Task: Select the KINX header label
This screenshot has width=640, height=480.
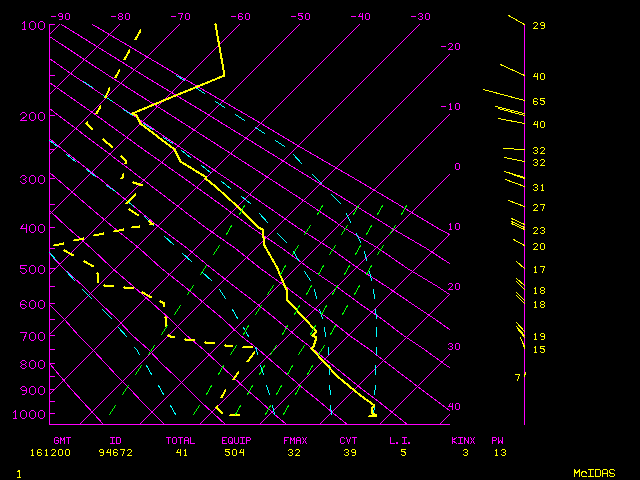Action: click(463, 440)
